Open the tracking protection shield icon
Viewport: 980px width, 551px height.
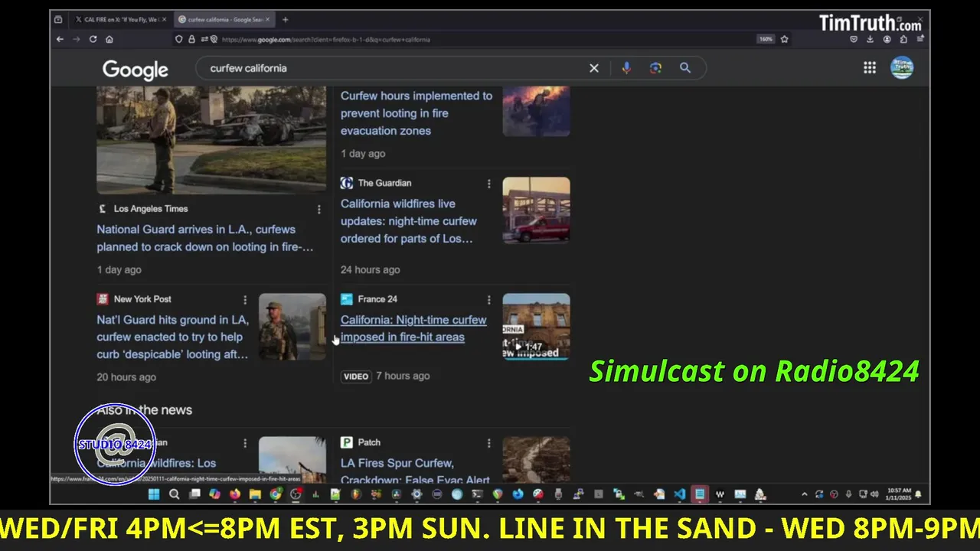[x=178, y=39]
